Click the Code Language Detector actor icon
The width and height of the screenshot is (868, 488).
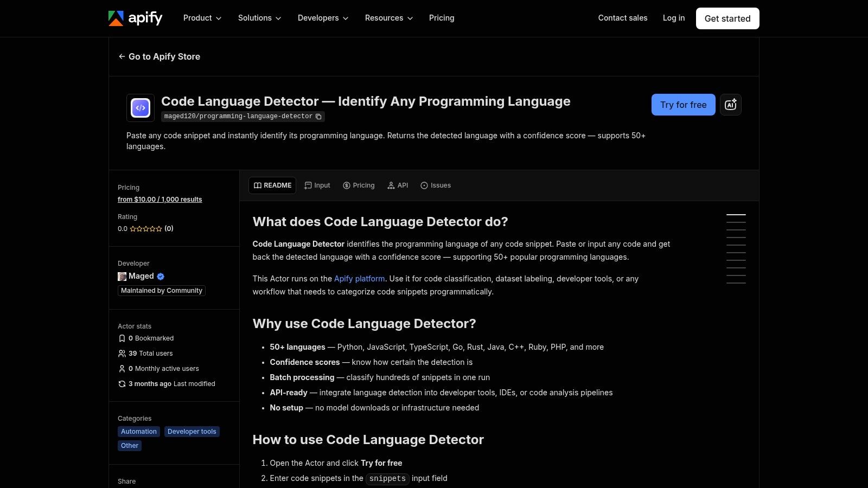pos(141,108)
